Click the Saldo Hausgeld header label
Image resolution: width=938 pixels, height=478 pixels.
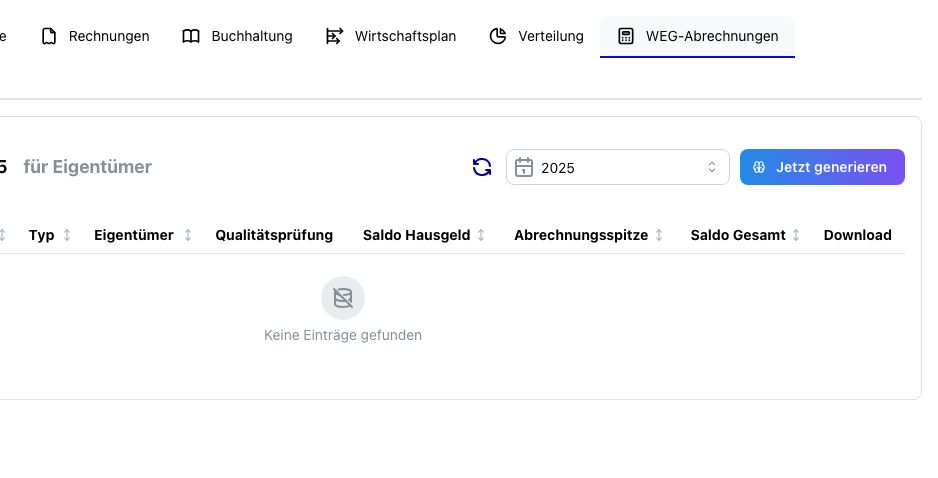point(416,235)
